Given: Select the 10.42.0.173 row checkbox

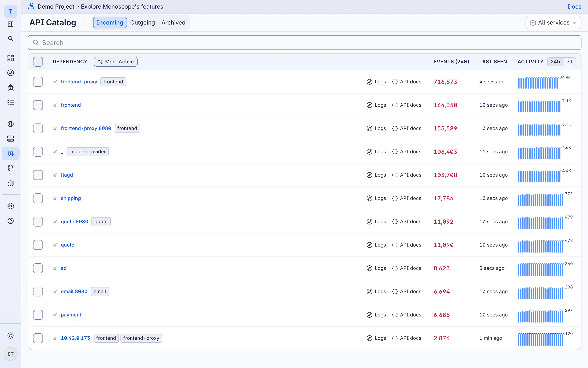Looking at the screenshot, I should pos(38,338).
